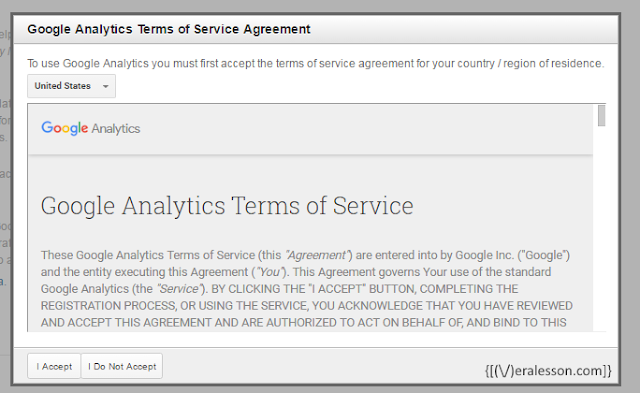Click the Veralesson.com watermark text
640x393 pixels.
coord(548,370)
